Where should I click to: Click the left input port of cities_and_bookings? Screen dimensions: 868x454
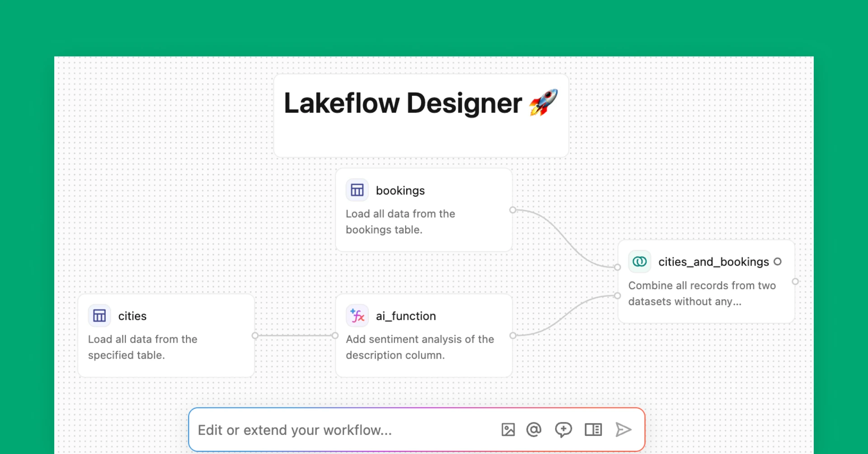[618, 267]
